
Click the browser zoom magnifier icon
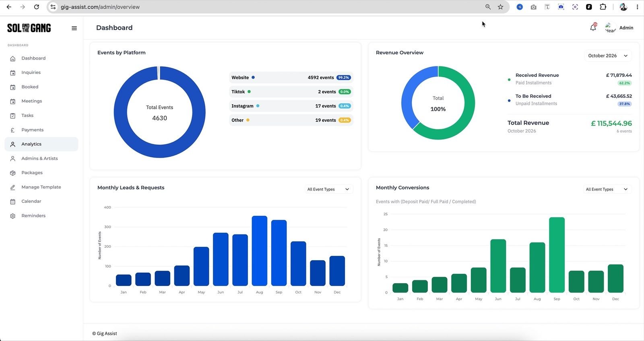tap(488, 7)
